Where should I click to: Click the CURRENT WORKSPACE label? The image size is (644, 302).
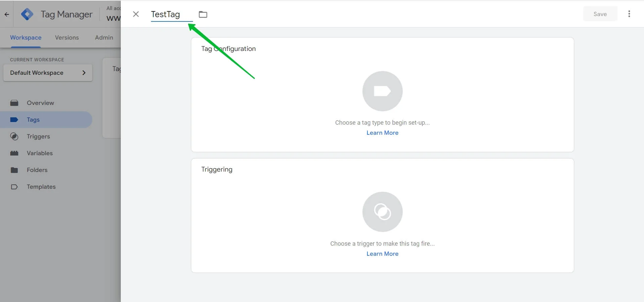click(37, 60)
